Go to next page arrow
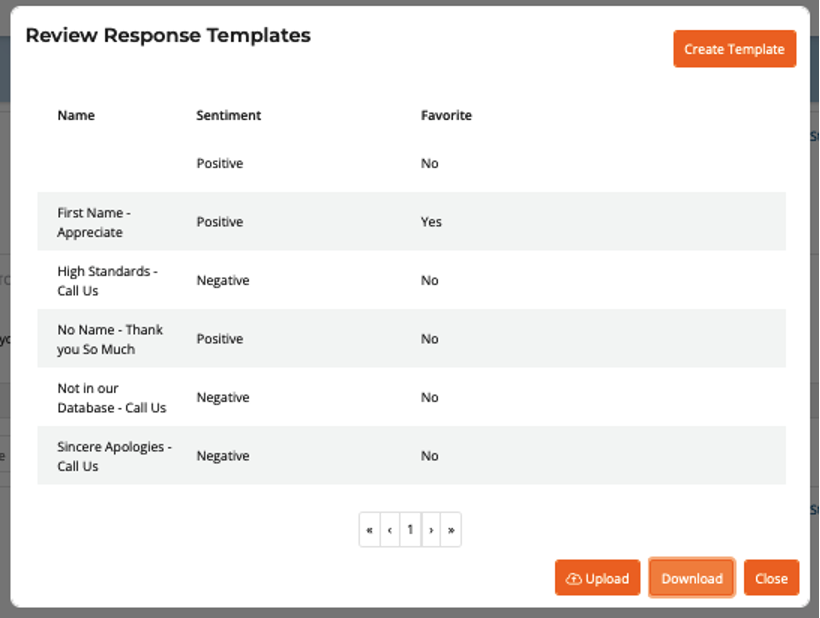The width and height of the screenshot is (820, 618). 431,530
